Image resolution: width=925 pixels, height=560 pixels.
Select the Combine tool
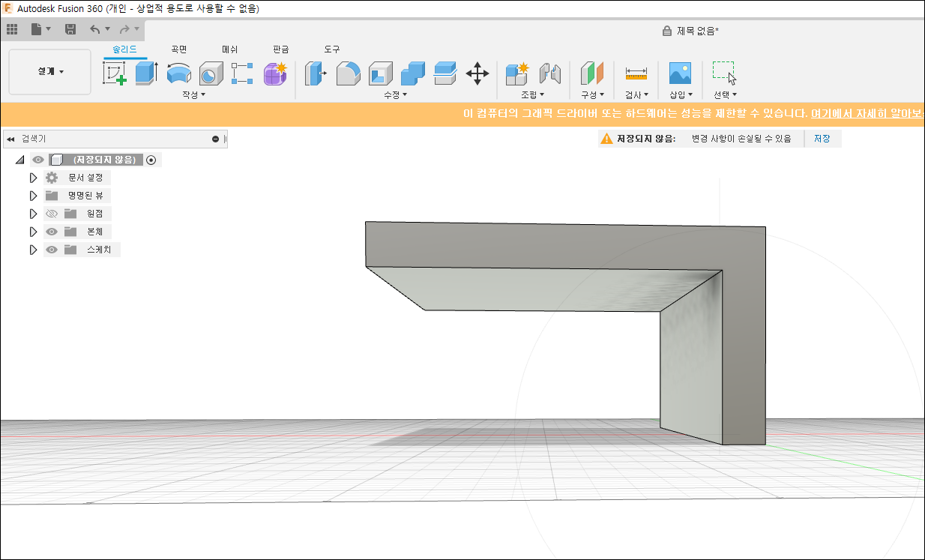tap(413, 73)
